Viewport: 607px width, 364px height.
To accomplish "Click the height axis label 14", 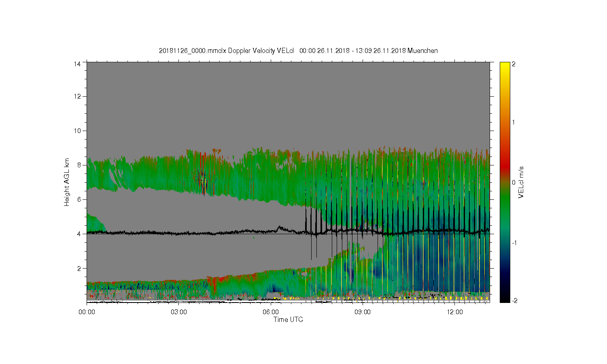I will coord(77,64).
